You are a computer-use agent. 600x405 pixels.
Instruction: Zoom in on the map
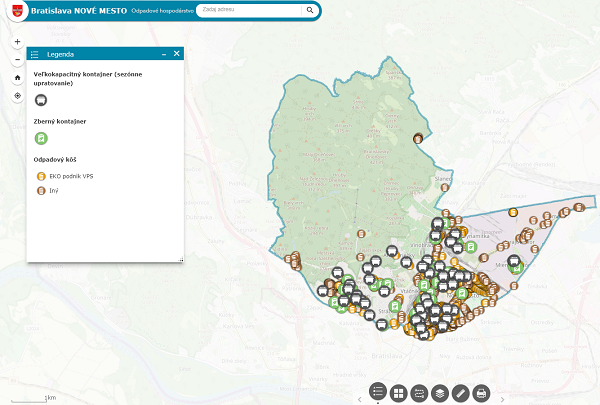click(17, 43)
